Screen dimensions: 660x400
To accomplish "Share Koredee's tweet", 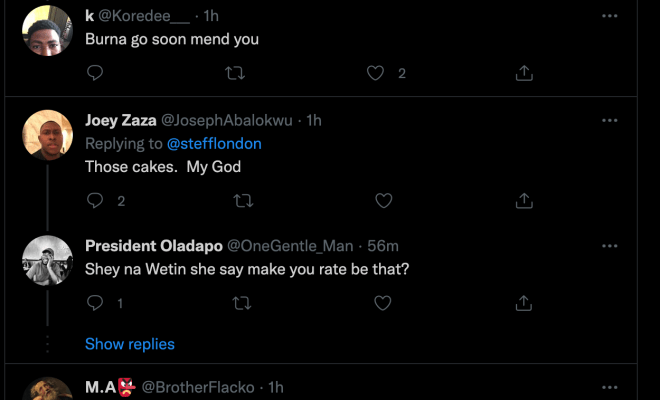I will pyautogui.click(x=523, y=73).
